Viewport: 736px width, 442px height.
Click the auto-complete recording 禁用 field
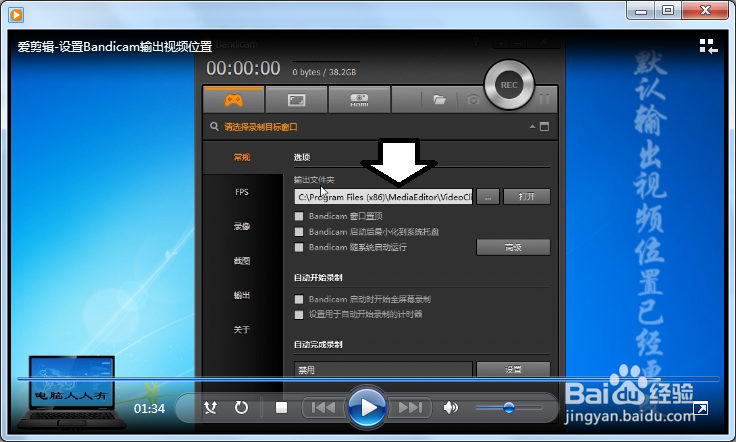[383, 369]
